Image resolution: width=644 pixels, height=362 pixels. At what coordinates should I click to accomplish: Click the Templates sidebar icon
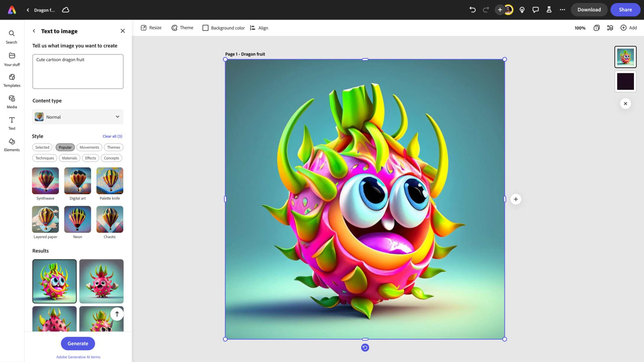[12, 80]
